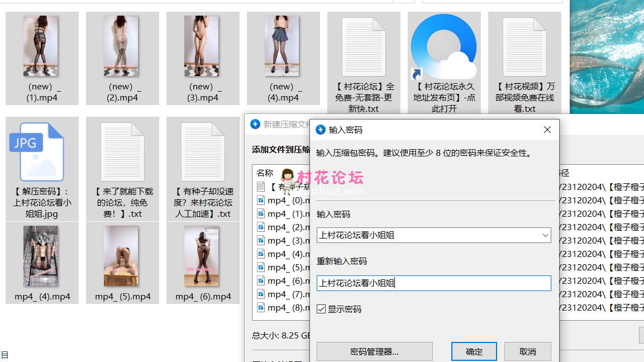Select the text file icon 【村花论坛】全免费-无套路-更新快.txt
This screenshot has width=644, height=362.
[364, 46]
